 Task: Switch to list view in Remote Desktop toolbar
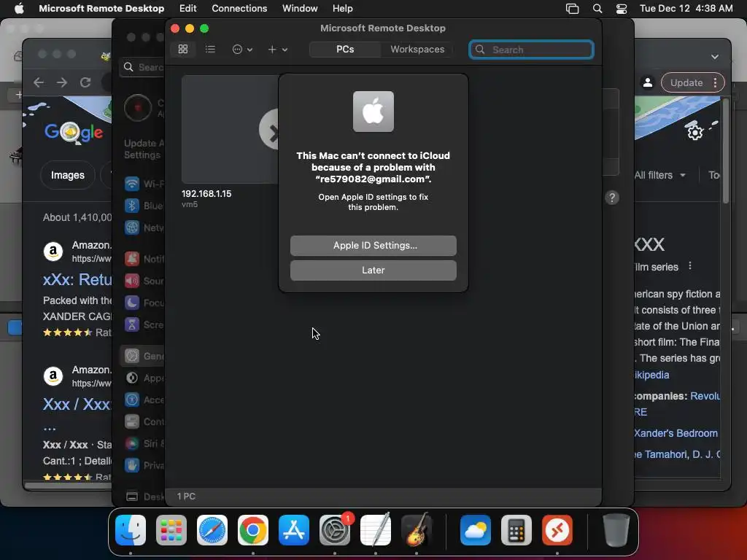click(210, 49)
